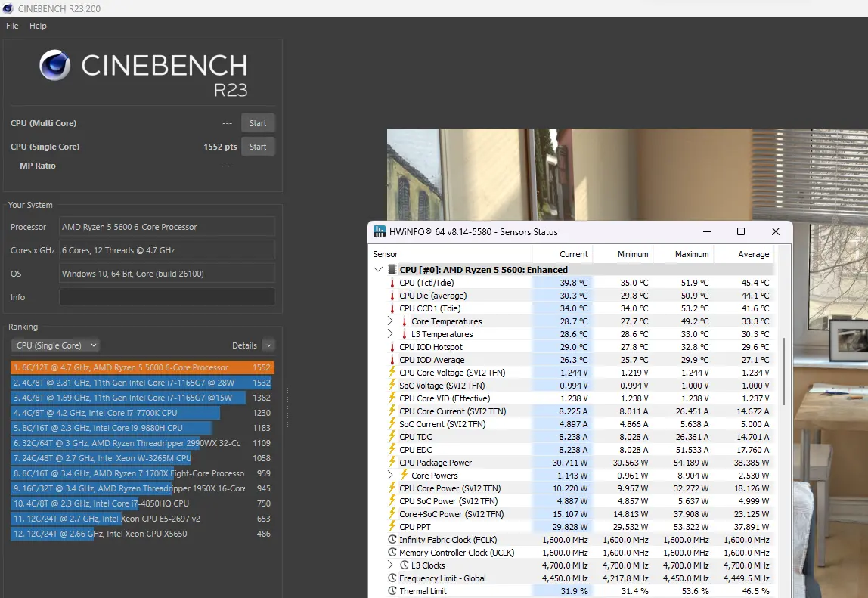Click the Sensor column header in HWiNFO

tap(451, 254)
